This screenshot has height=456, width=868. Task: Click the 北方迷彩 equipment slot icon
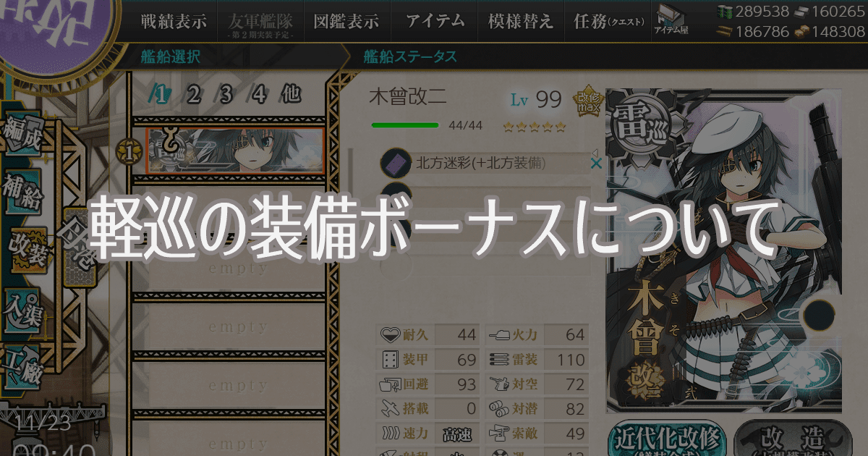click(x=395, y=164)
